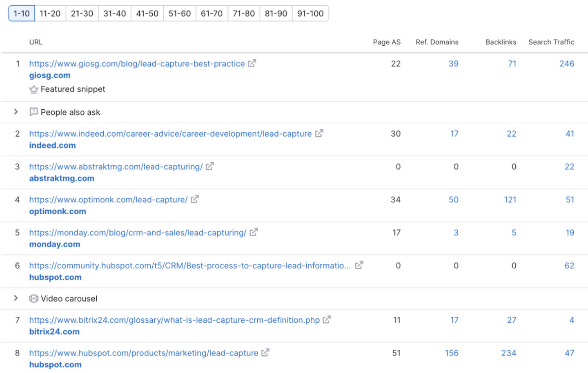Click the URL column header
588x373 pixels.
[36, 42]
